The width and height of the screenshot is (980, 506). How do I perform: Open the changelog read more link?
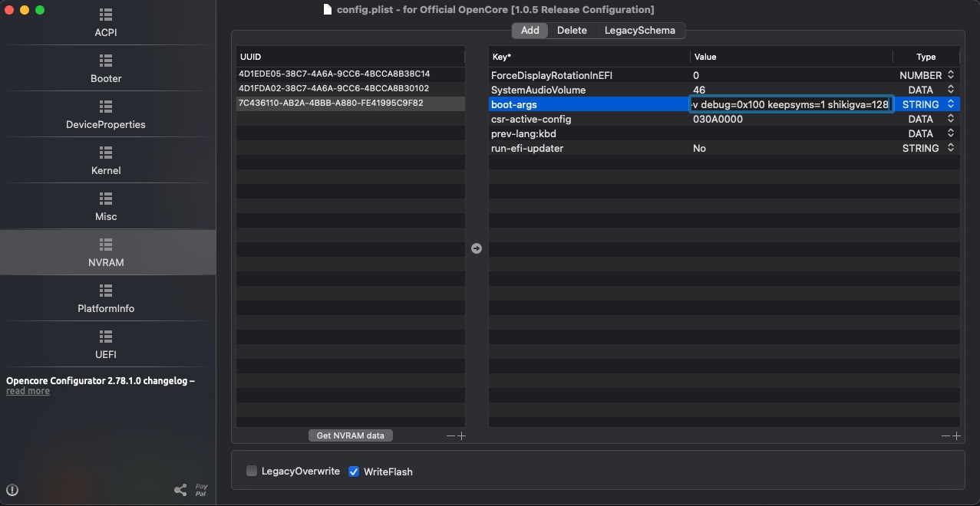(28, 391)
